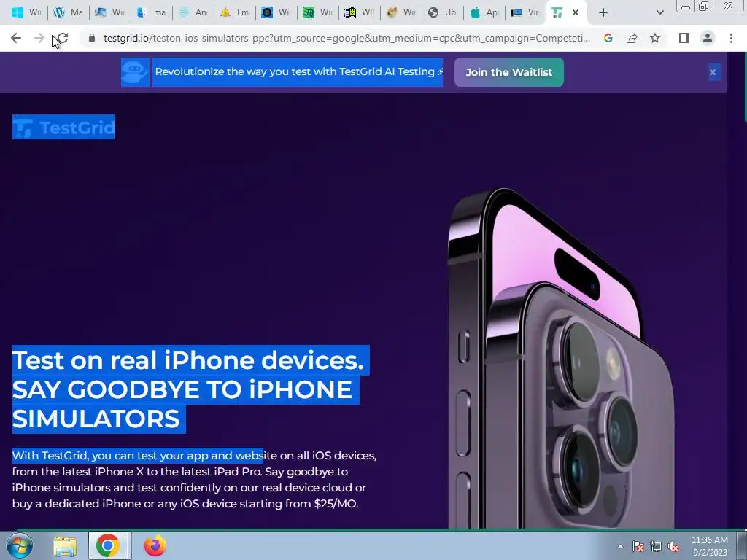The image size is (747, 560).
Task: Open a new browser tab
Action: pos(603,13)
